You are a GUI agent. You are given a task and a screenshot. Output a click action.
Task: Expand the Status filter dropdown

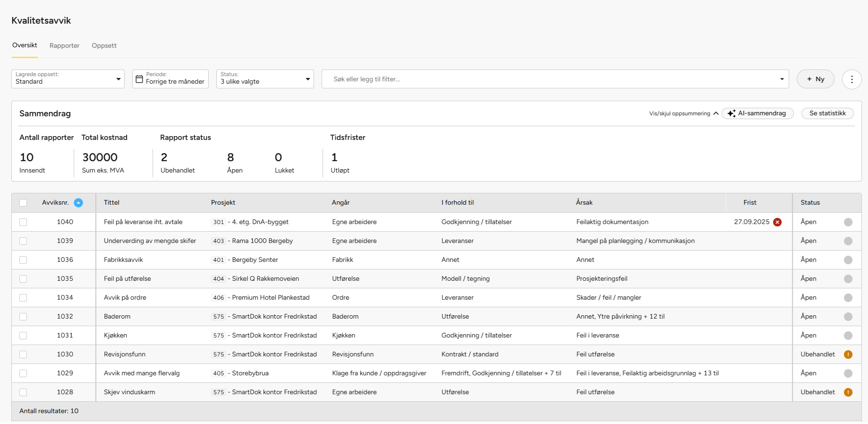tap(265, 79)
